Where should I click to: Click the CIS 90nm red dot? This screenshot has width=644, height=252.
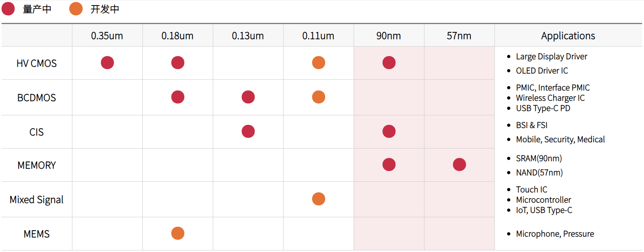(389, 131)
